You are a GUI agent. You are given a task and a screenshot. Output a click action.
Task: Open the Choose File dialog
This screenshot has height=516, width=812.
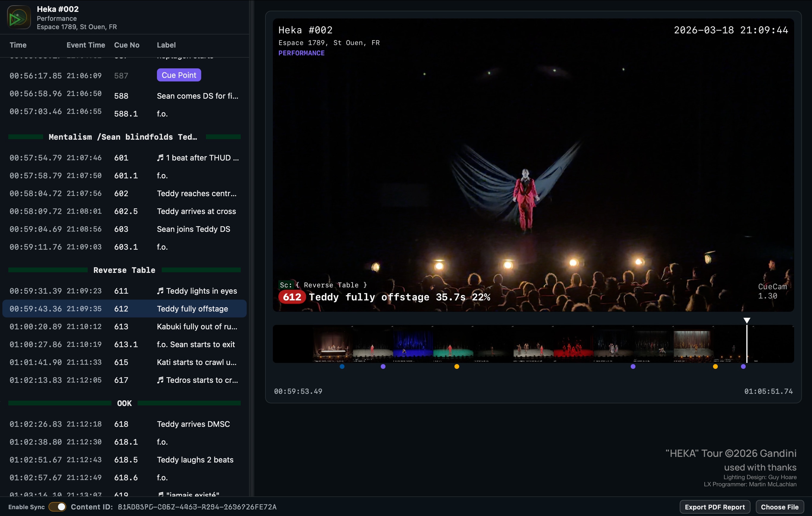pos(780,506)
